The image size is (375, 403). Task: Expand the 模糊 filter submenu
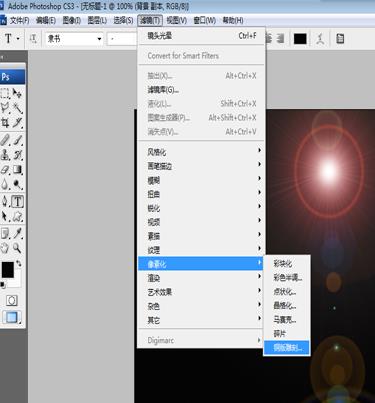pyautogui.click(x=201, y=180)
